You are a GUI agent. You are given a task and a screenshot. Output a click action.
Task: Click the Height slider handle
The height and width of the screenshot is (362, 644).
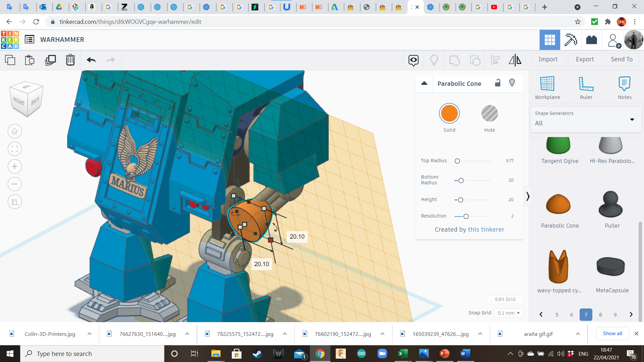tap(461, 200)
